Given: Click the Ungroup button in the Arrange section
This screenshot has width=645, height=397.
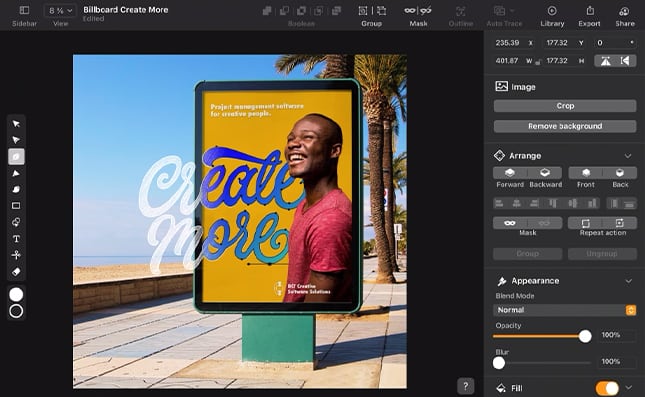Looking at the screenshot, I should tap(602, 254).
